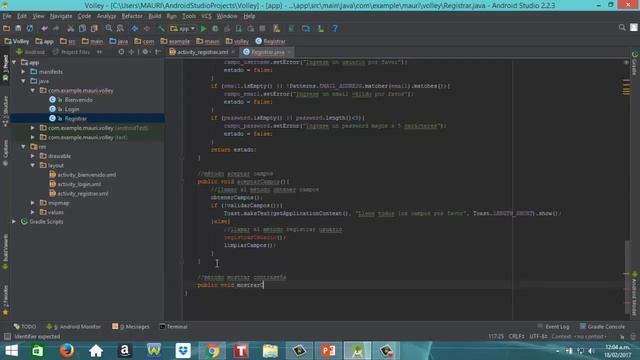Open the SDK Manager toolbar icon

[320, 29]
